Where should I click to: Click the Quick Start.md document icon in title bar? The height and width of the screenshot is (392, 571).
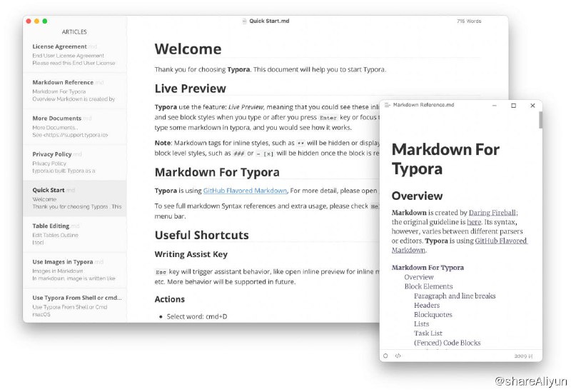pyautogui.click(x=244, y=21)
